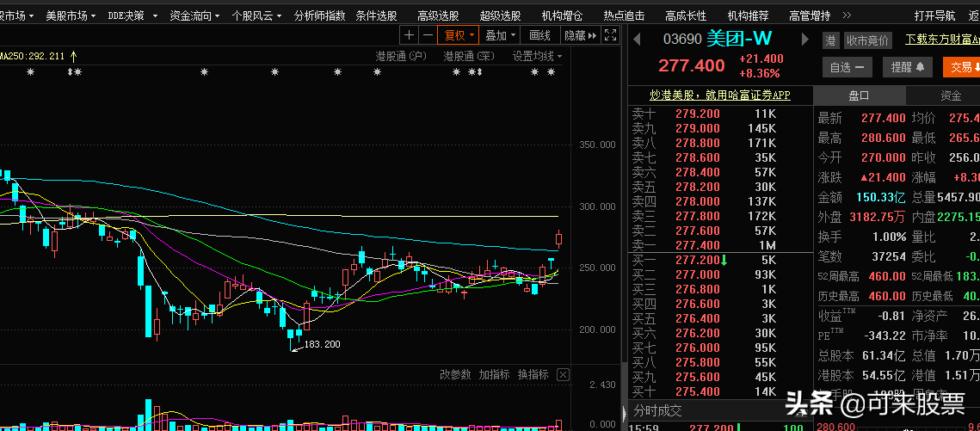980x431 pixels.
Task: Toggle 港股通(沪) overlay on the chart
Action: tap(401, 56)
